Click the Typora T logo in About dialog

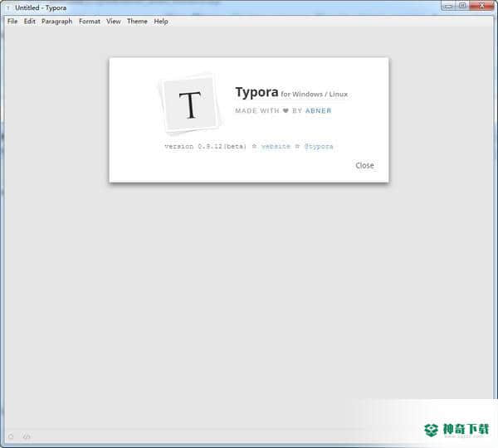click(x=190, y=104)
